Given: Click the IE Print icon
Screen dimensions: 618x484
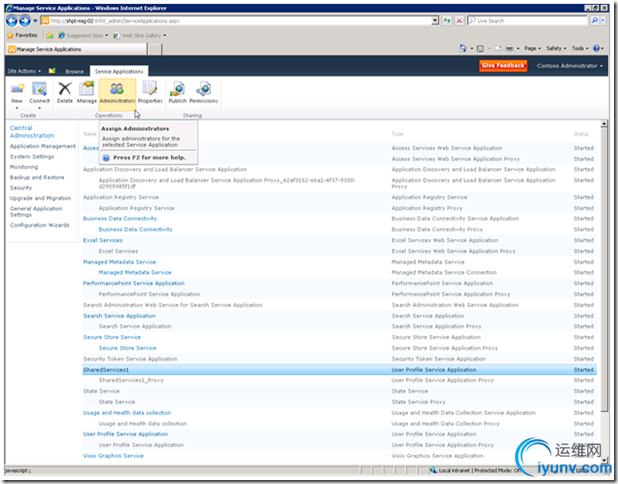Looking at the screenshot, I should click(x=509, y=48).
